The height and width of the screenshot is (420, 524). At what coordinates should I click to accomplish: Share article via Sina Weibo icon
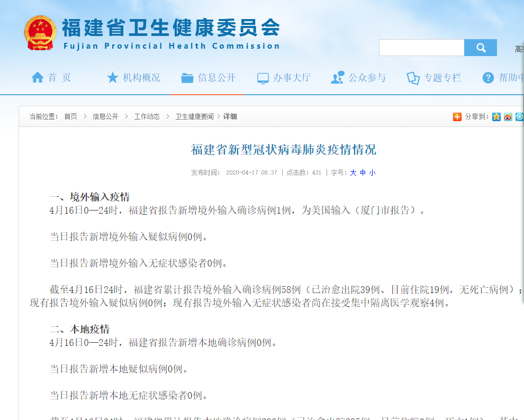point(508,117)
